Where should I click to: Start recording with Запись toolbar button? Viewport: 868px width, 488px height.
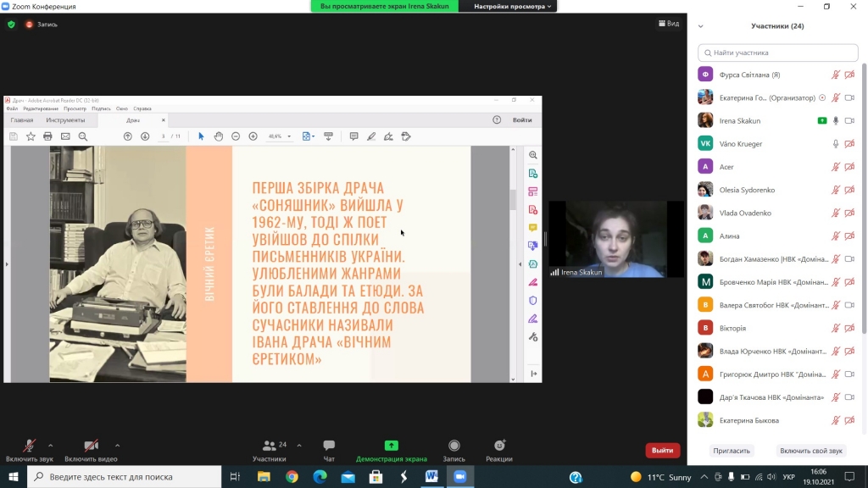point(454,451)
